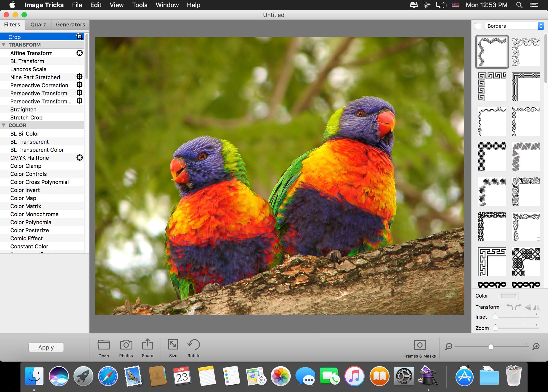Open the Borders dropdown menu
548x392 pixels.
pyautogui.click(x=514, y=26)
